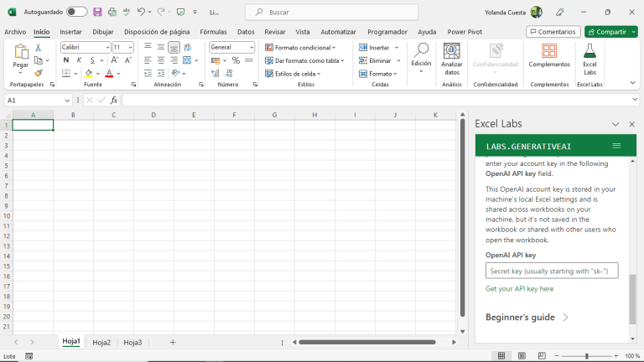Click the Format Painter brush icon
644x362 pixels.
point(39,73)
